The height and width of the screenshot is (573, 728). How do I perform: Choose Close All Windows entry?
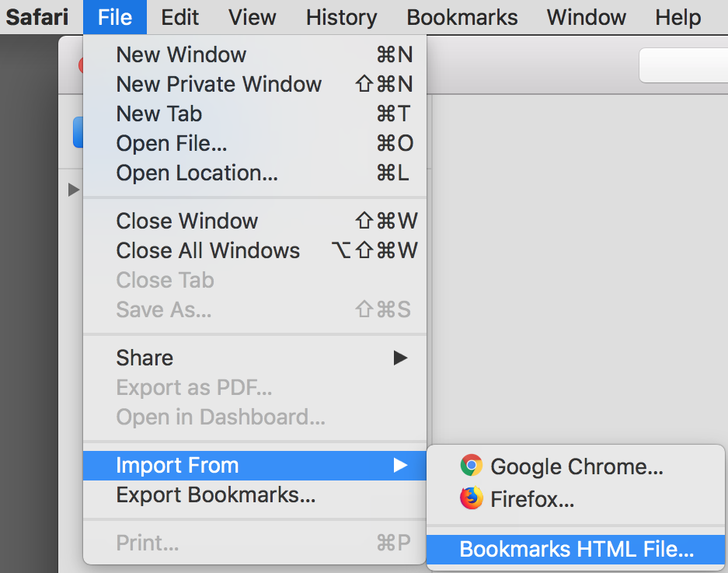tap(207, 250)
